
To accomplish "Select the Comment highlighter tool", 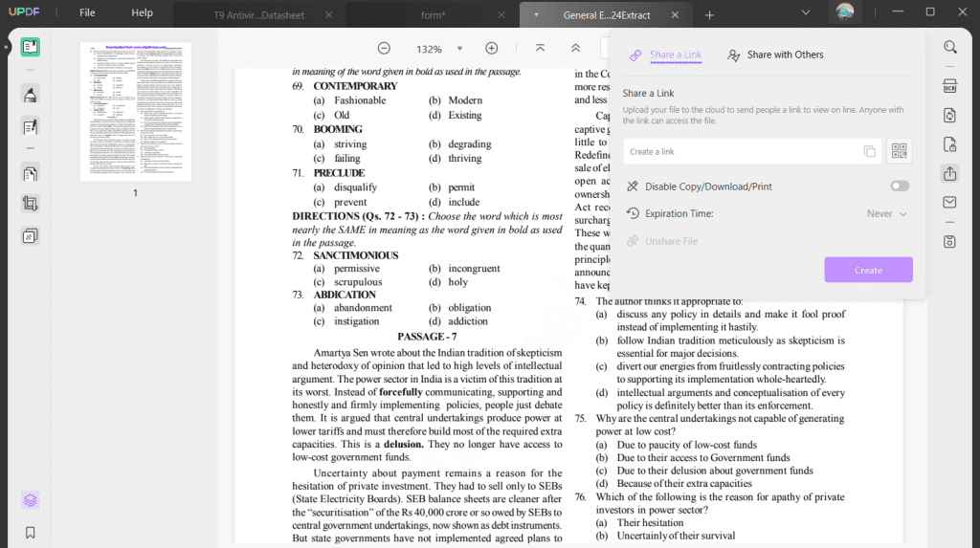I will 30,95.
